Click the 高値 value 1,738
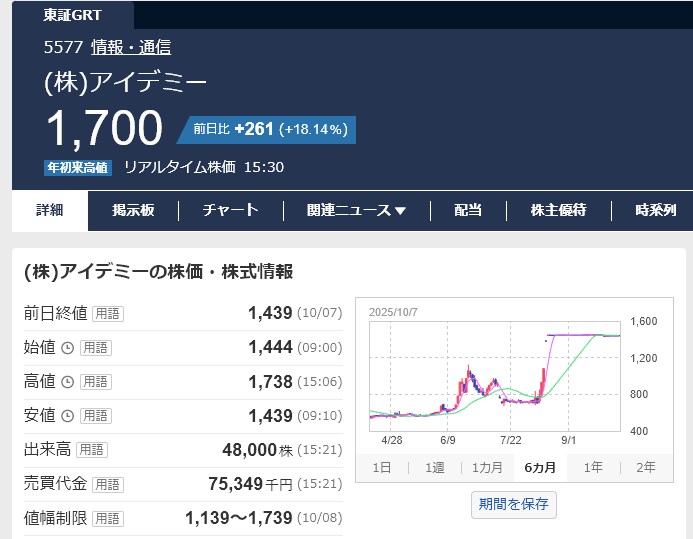The image size is (693, 539). tap(270, 382)
